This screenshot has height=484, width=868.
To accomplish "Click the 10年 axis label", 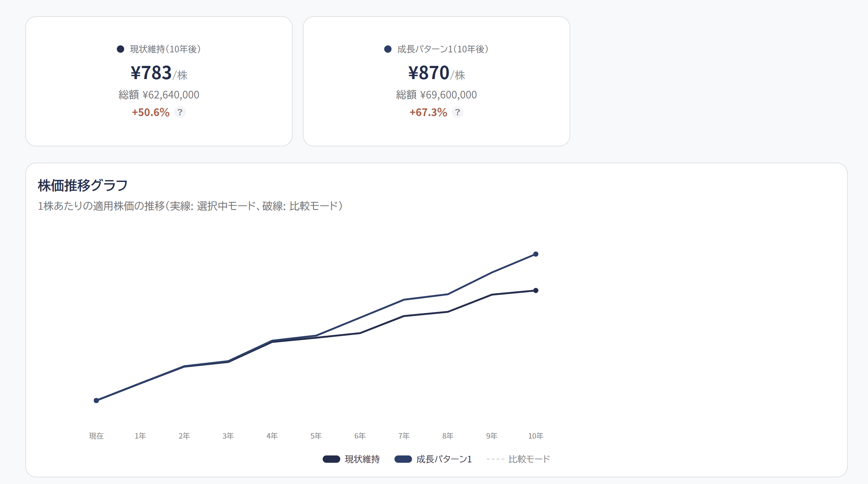I will (x=536, y=436).
